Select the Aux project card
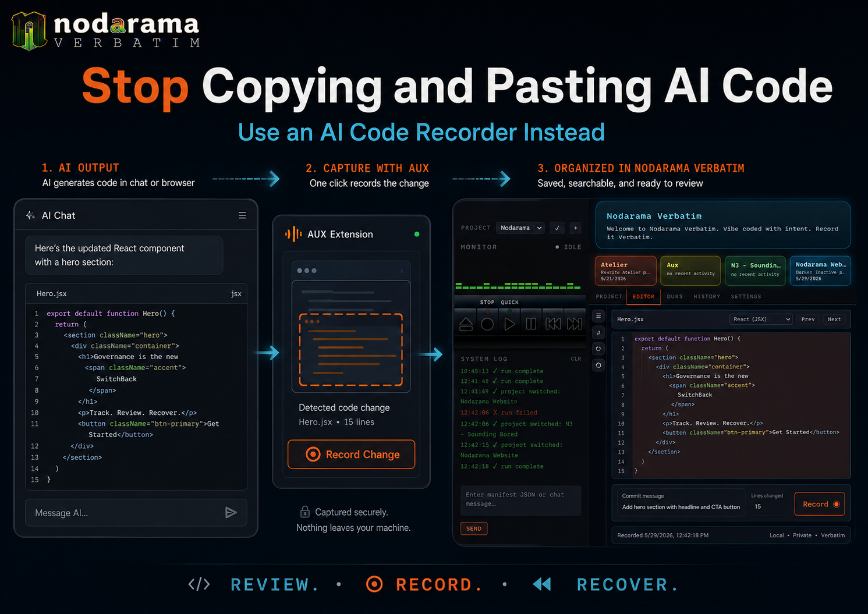Screen dimensions: 868x614 pos(691,271)
